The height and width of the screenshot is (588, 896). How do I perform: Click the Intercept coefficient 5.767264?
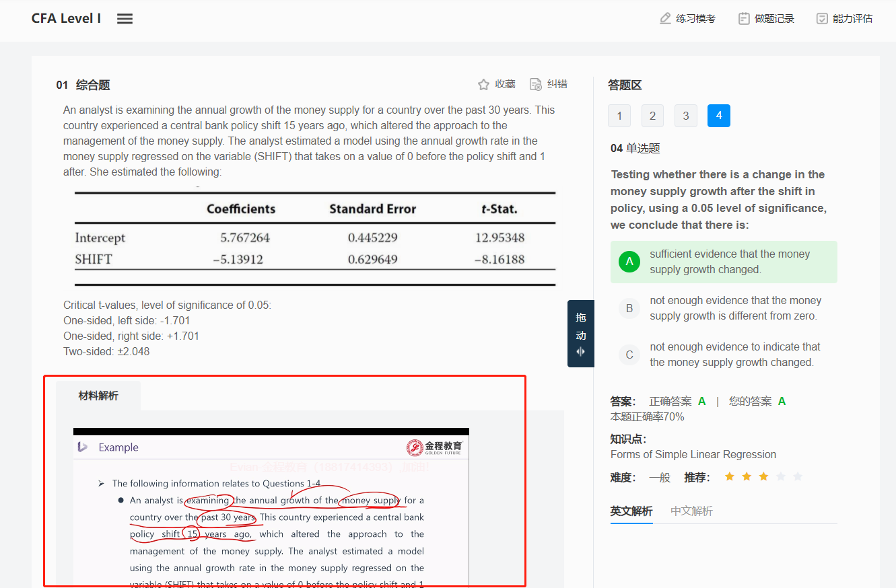pos(245,237)
